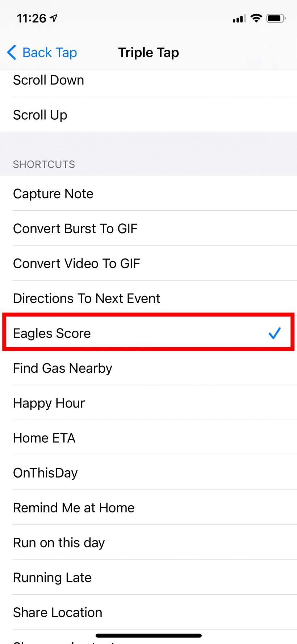Viewport: 297px width, 644px height.
Task: Choose the Remind Me at Home shortcut
Action: (x=74, y=508)
